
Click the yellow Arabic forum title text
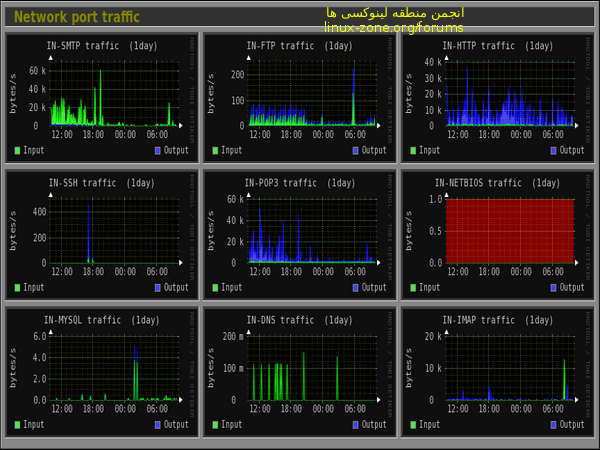tap(394, 13)
